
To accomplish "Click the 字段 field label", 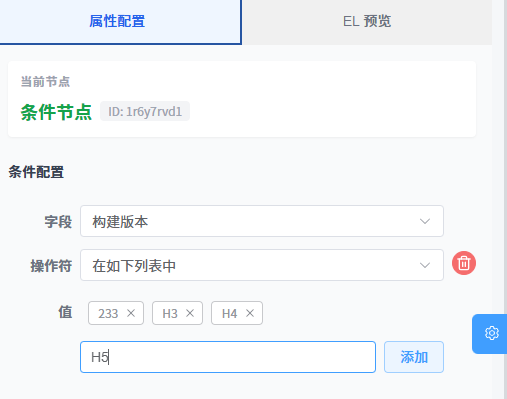I will point(58,222).
